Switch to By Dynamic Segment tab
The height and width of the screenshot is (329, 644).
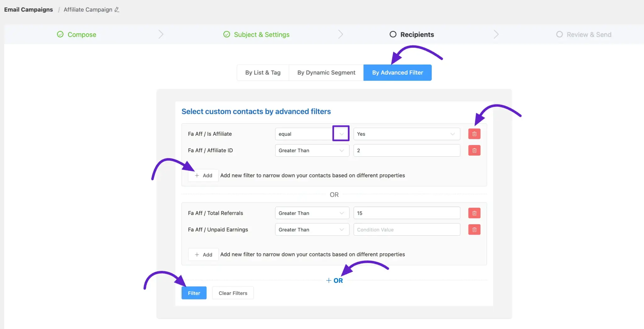326,73
